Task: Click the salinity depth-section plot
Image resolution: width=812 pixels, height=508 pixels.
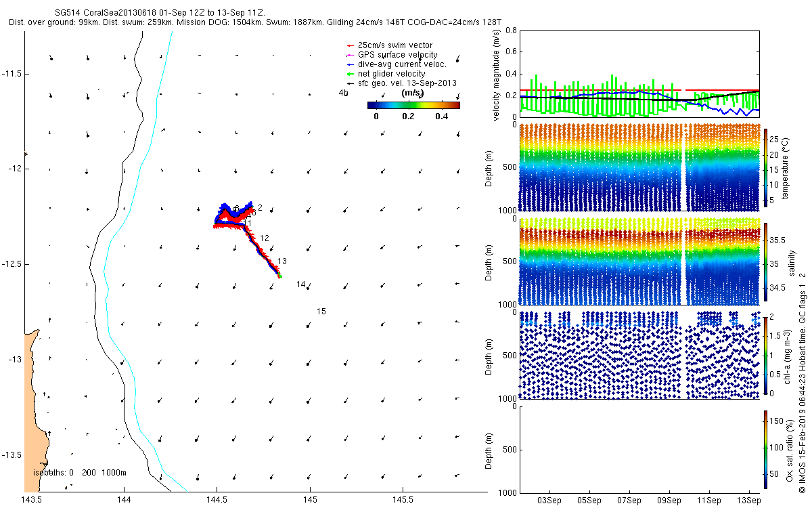Action: point(639,261)
